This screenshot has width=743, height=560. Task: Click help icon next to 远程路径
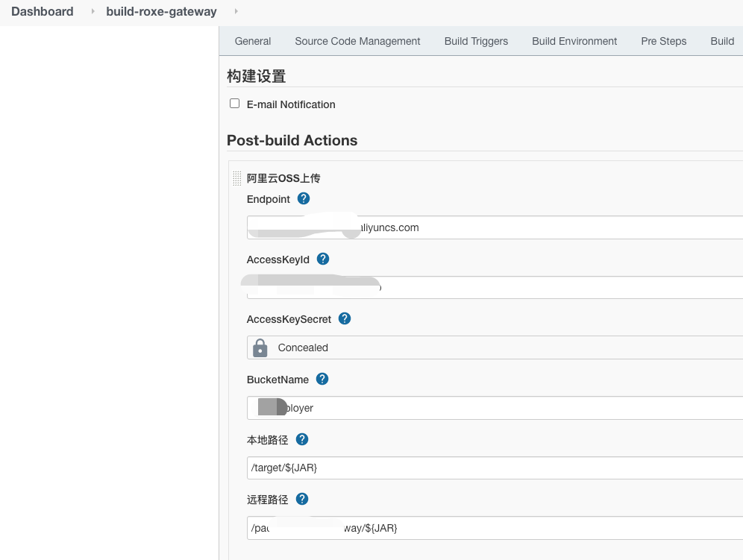[x=302, y=499]
